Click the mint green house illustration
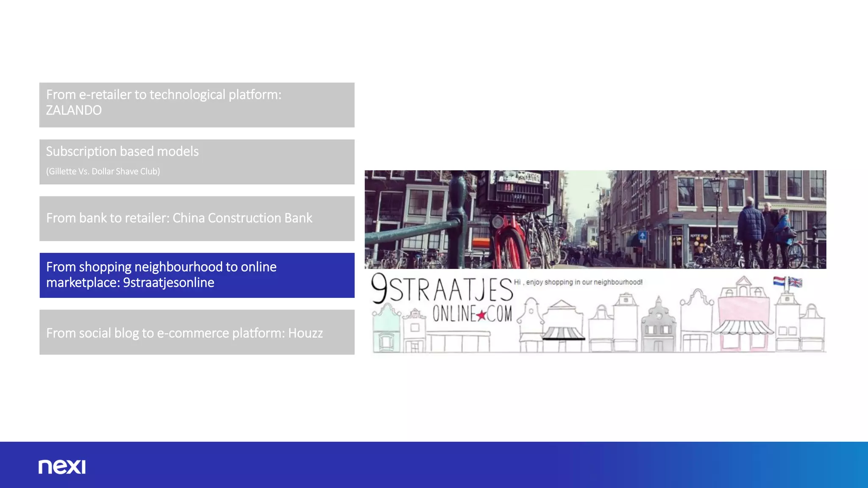The height and width of the screenshot is (488, 868). 386,330
